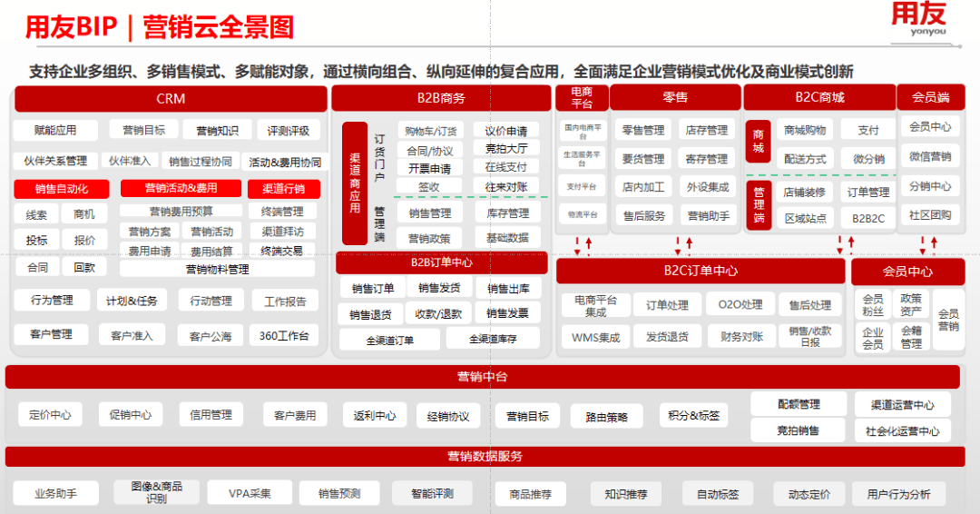Click the 路由策略 box

(x=606, y=417)
